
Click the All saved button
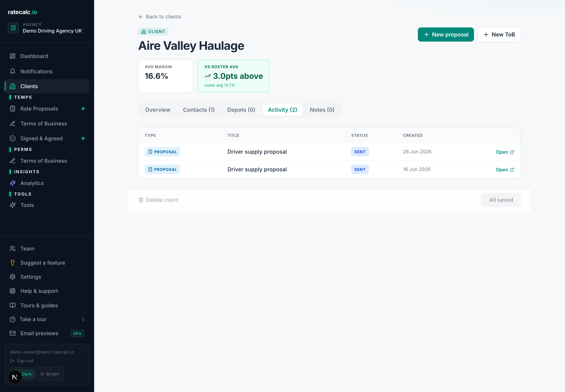point(501,200)
